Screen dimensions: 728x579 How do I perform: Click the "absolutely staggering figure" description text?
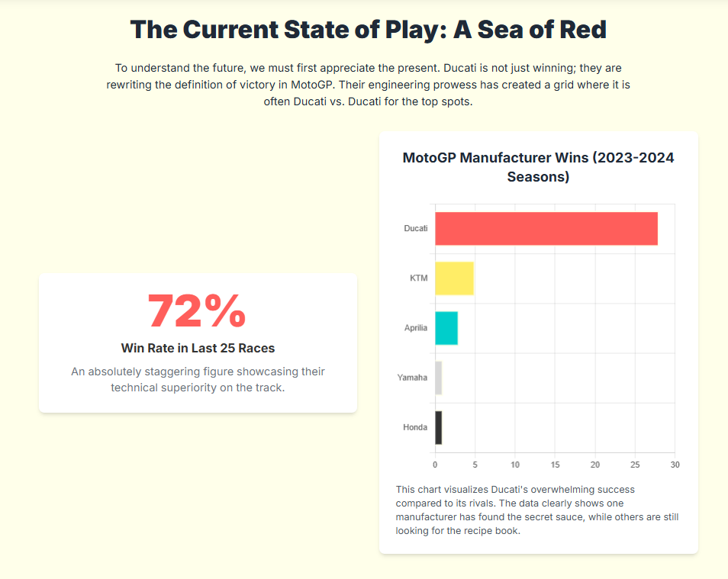[x=198, y=379]
